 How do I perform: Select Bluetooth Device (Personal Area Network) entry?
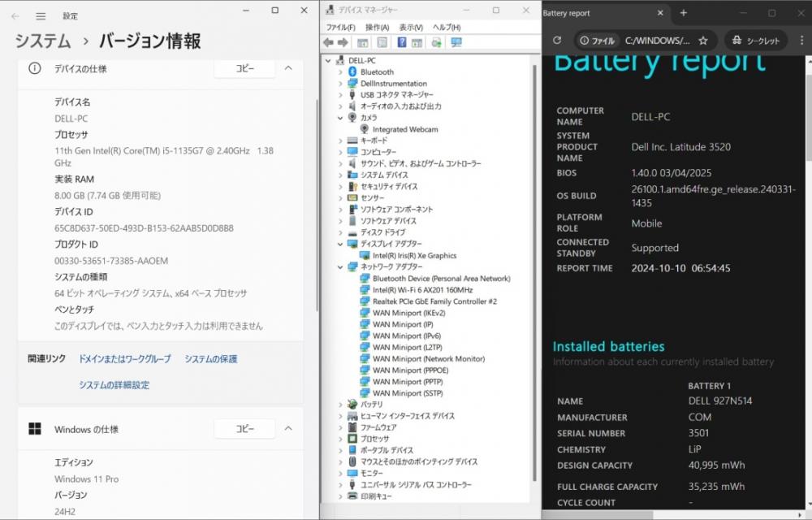[x=441, y=278]
